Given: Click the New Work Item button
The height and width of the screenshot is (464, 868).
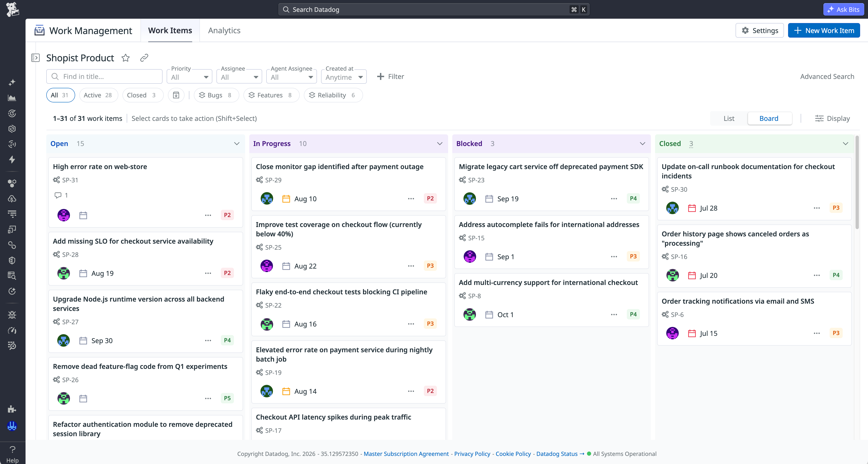Looking at the screenshot, I should (824, 30).
